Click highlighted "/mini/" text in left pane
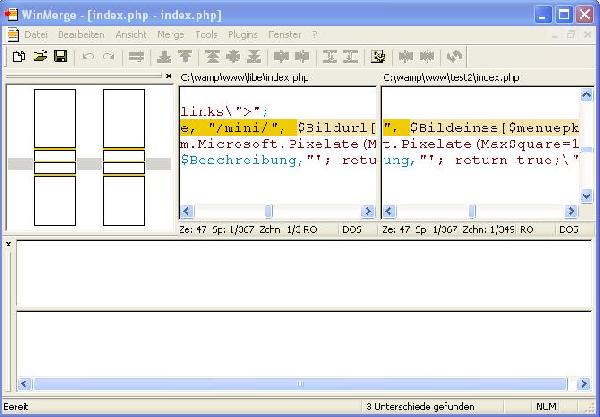The height and width of the screenshot is (417, 600). (245, 128)
